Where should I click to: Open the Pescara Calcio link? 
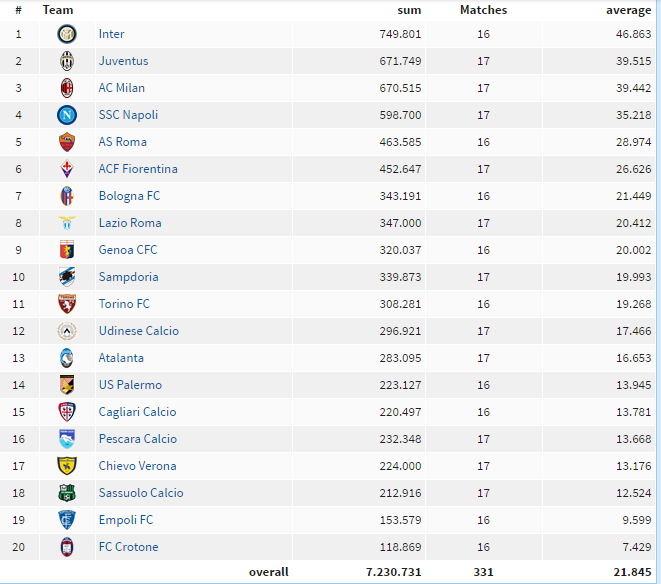point(137,439)
